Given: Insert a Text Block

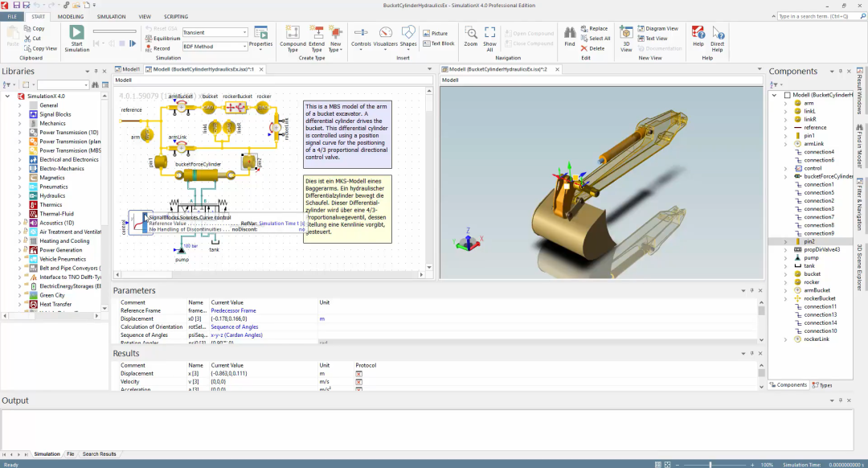Looking at the screenshot, I should (439, 43).
